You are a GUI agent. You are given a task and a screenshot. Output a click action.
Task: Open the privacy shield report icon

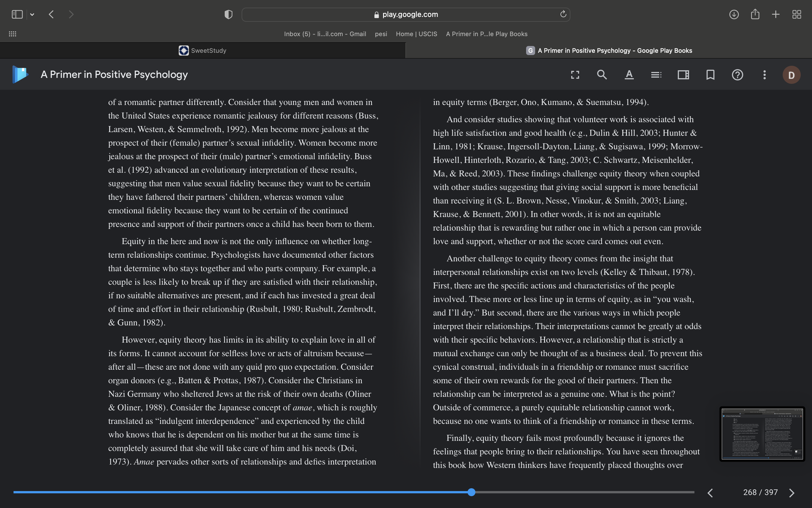(228, 14)
